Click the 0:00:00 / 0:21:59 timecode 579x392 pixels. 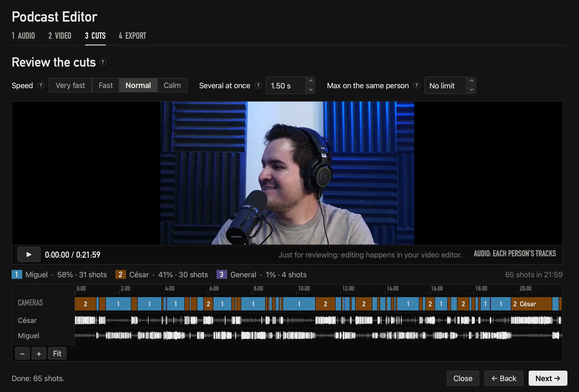coord(73,254)
